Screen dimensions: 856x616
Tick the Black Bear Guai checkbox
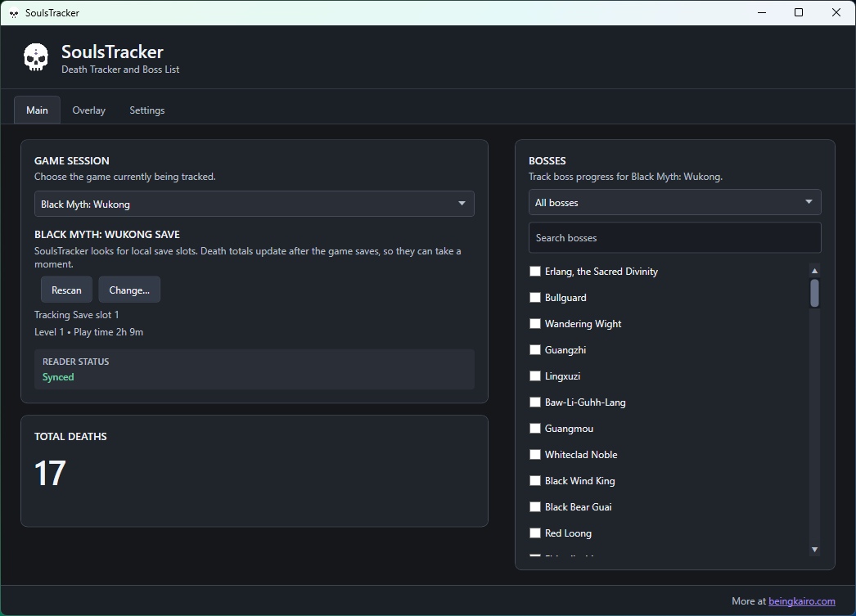(x=535, y=507)
